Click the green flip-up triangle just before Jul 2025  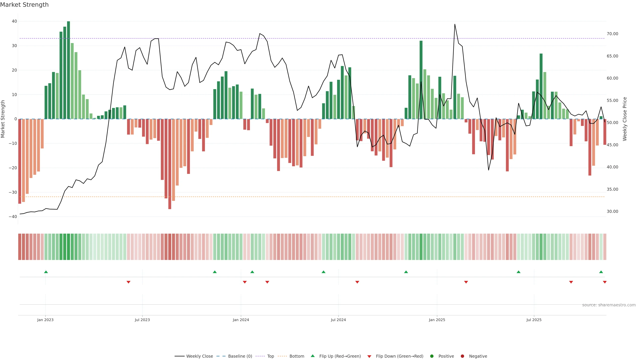[519, 272]
